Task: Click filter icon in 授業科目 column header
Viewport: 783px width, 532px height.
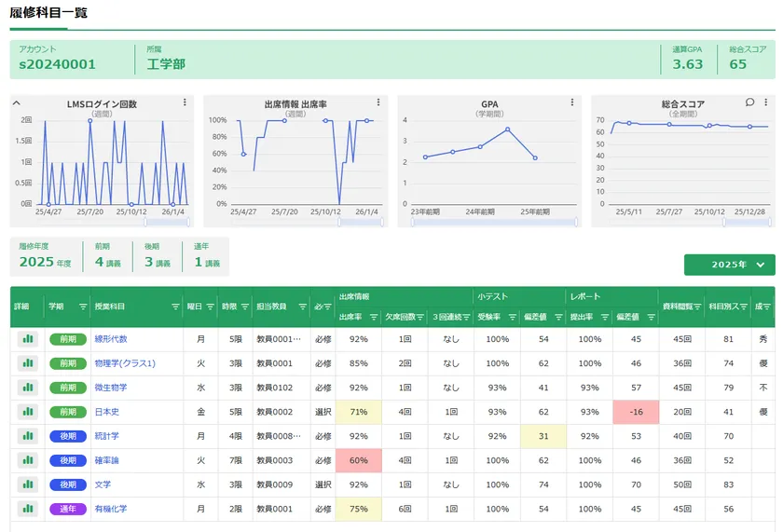Action: tap(175, 306)
